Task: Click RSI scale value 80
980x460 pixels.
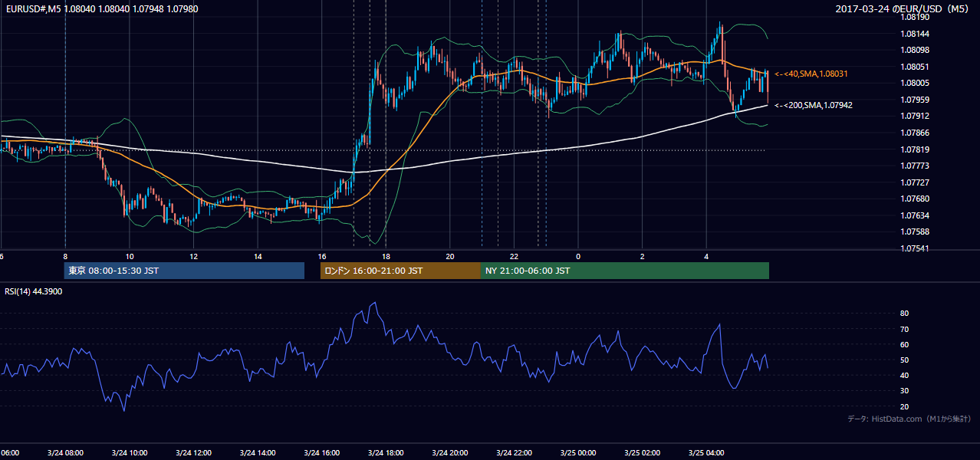Action: pos(905,314)
